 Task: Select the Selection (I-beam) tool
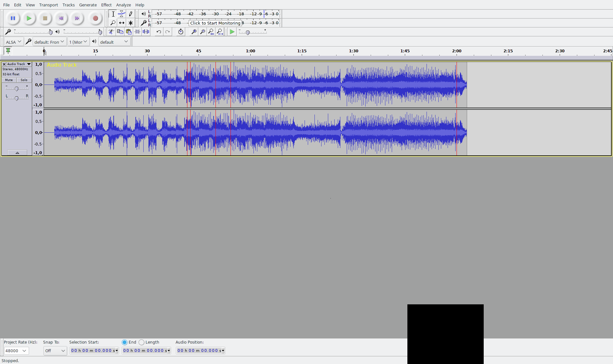[113, 14]
